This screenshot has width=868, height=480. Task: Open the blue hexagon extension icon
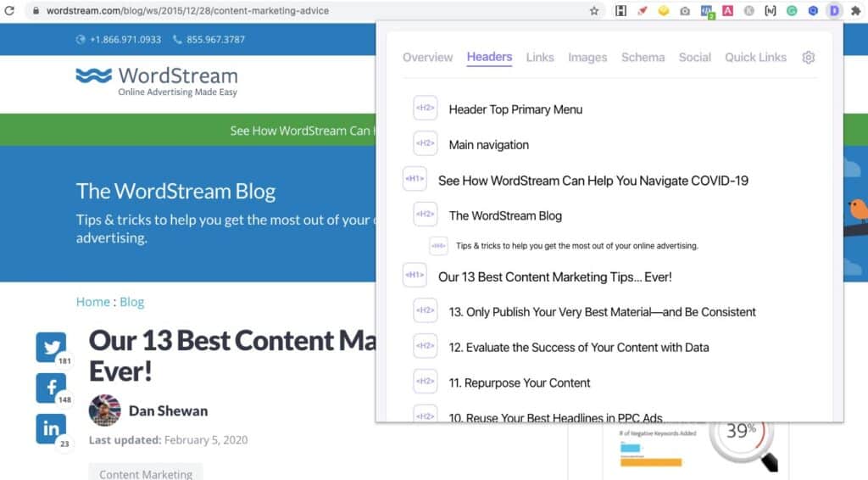(813, 10)
